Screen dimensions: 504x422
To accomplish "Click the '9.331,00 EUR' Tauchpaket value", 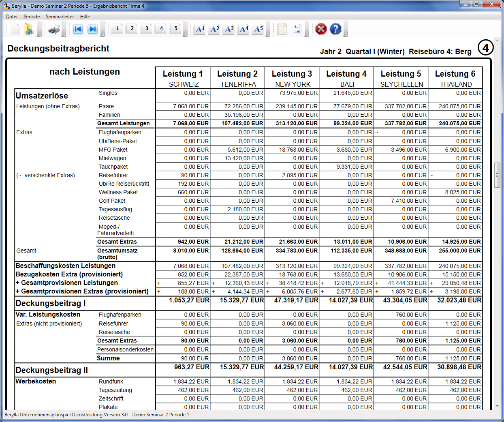I will pyautogui.click(x=354, y=167).
